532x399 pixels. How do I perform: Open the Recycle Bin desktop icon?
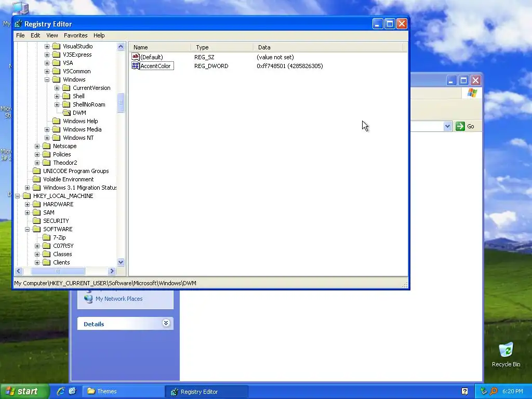pyautogui.click(x=506, y=350)
